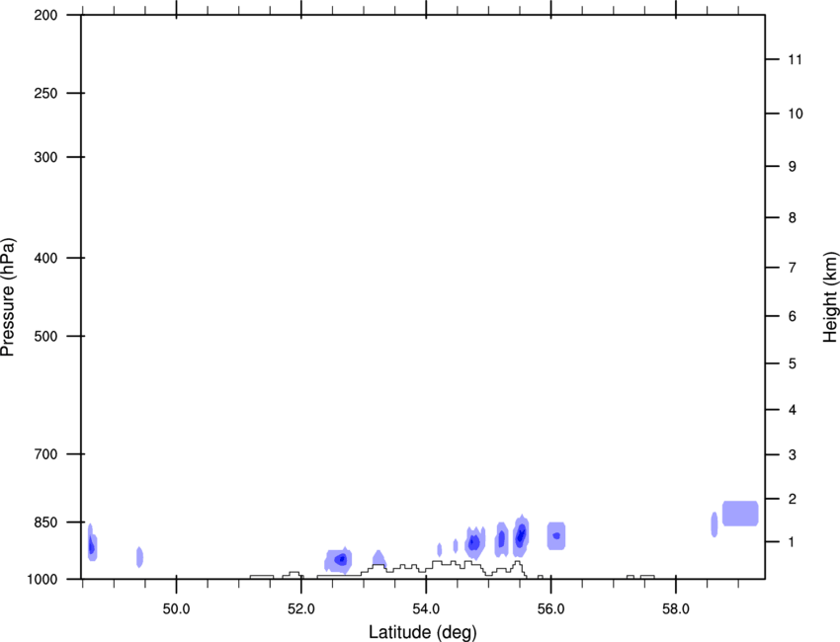Image resolution: width=840 pixels, height=642 pixels.
Task: Click the height label '2'
Action: (x=793, y=499)
